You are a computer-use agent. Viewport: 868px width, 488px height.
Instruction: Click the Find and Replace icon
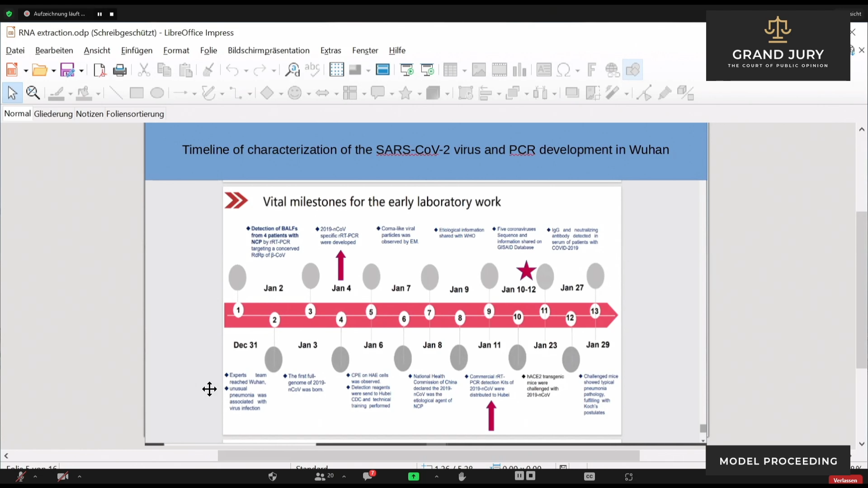tap(292, 70)
